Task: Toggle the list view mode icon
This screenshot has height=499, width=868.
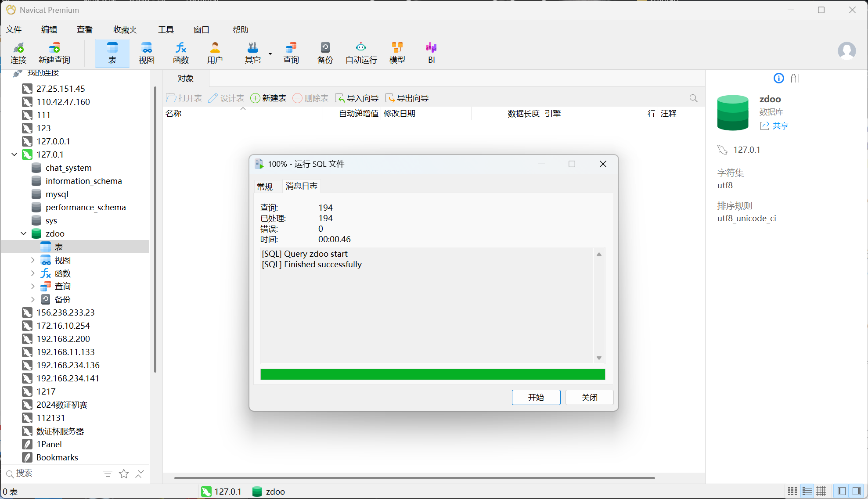Action: pyautogui.click(x=807, y=491)
